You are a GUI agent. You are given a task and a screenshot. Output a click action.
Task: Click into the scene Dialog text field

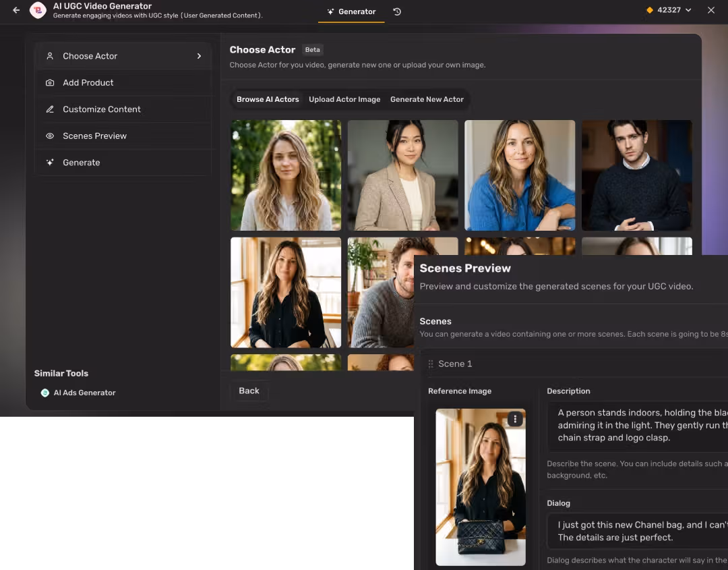[638, 531]
